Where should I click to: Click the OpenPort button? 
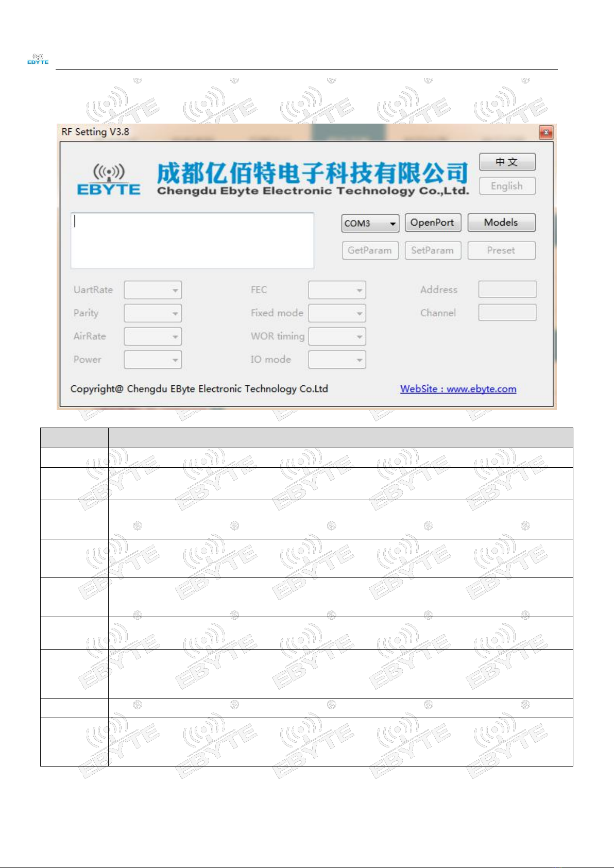[433, 223]
